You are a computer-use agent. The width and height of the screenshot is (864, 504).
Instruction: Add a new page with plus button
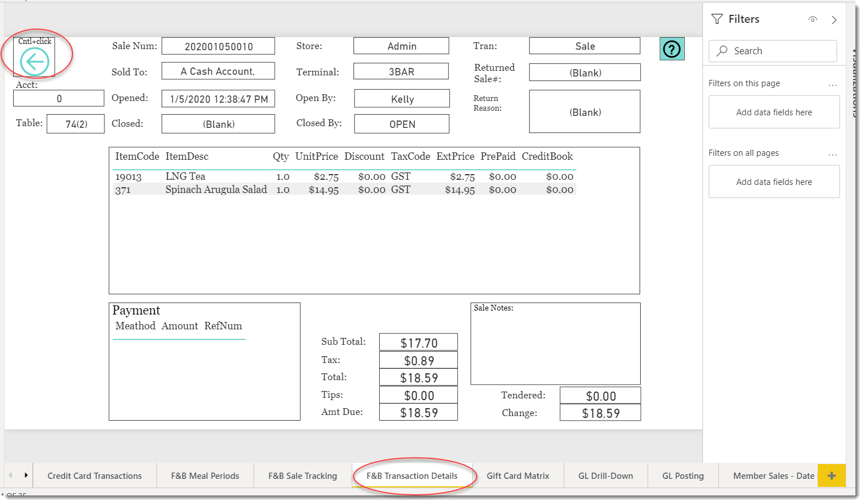(831, 475)
